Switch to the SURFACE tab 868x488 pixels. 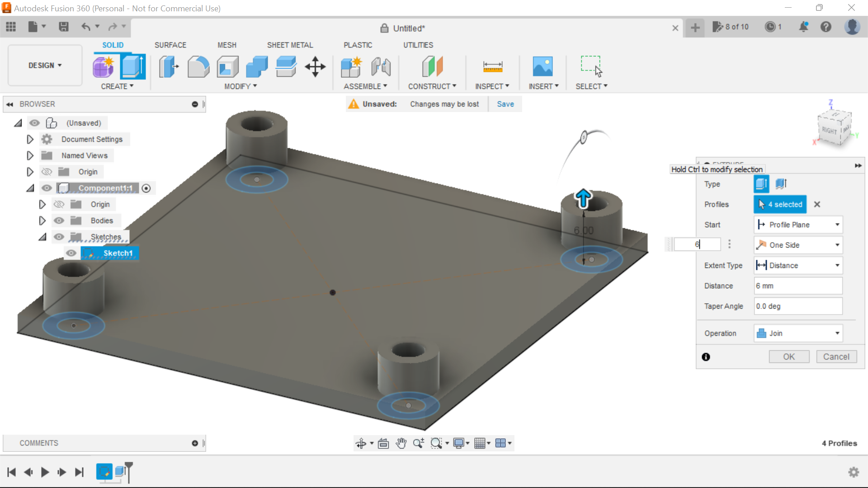click(170, 45)
